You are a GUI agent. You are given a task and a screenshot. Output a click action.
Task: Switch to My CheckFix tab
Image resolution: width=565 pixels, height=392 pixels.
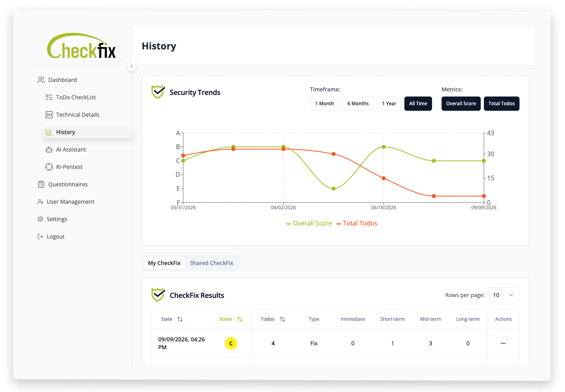pos(164,263)
